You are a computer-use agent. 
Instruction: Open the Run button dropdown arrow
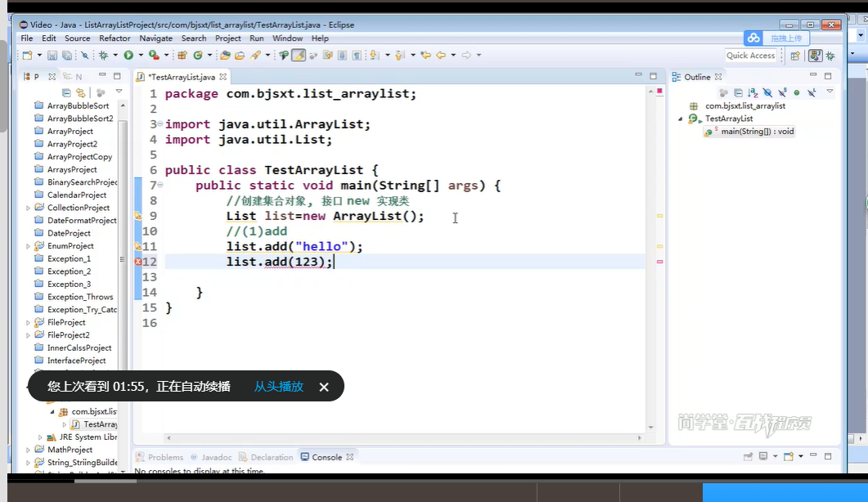pos(141,55)
